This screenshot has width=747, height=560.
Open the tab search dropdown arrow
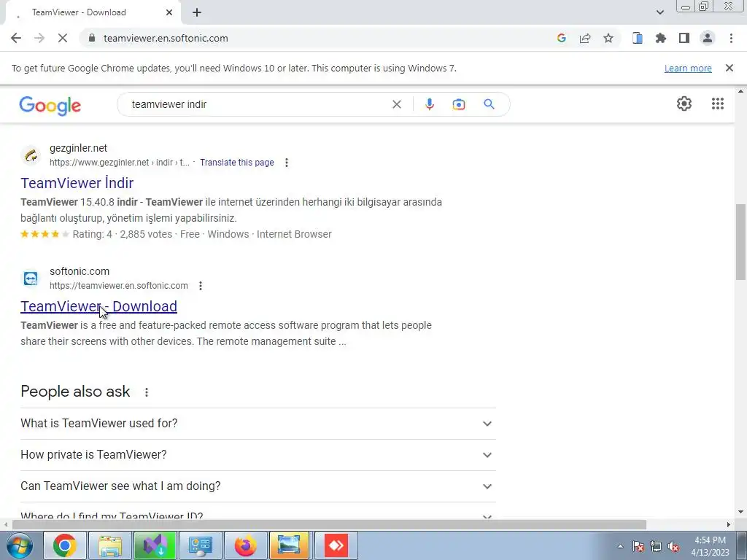pos(659,12)
